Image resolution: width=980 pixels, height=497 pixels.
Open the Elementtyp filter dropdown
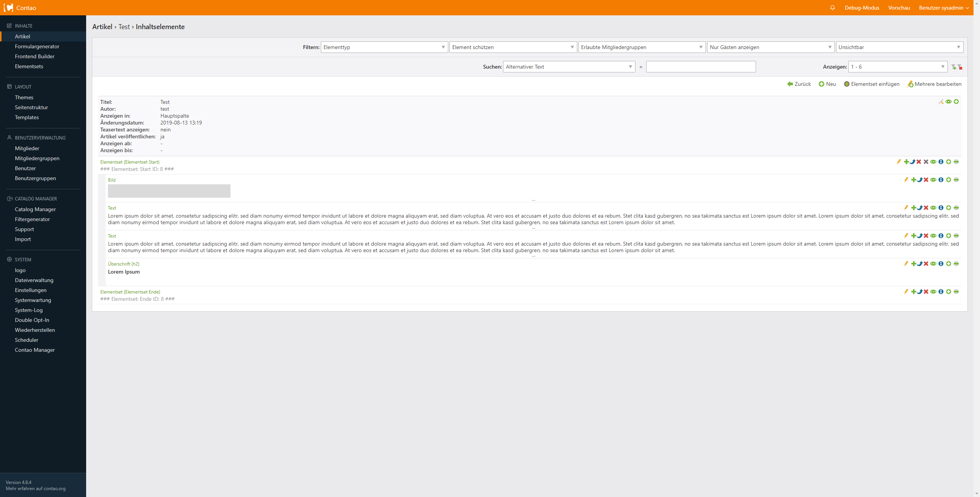pyautogui.click(x=384, y=47)
